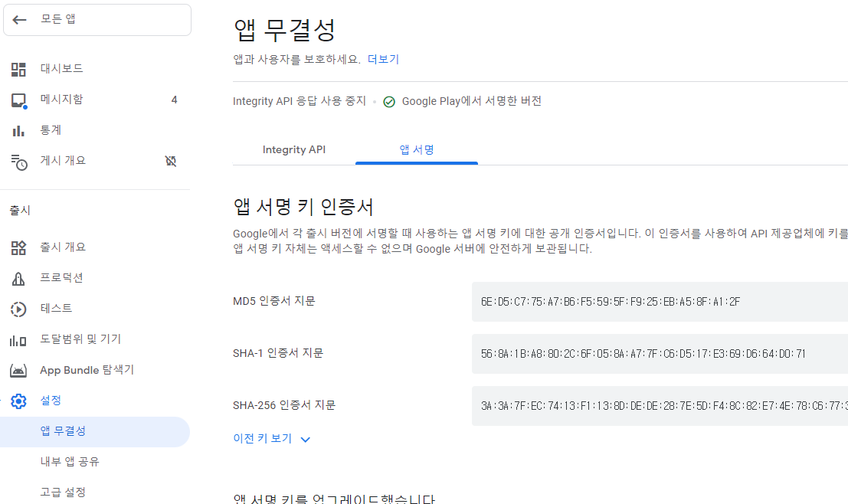Select the 통계 bar chart icon
This screenshot has height=504, width=848.
(18, 131)
